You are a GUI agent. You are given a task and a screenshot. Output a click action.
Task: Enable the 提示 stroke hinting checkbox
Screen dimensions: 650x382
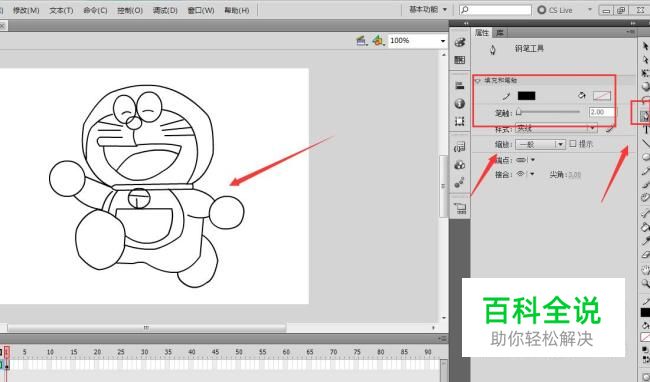(x=573, y=144)
